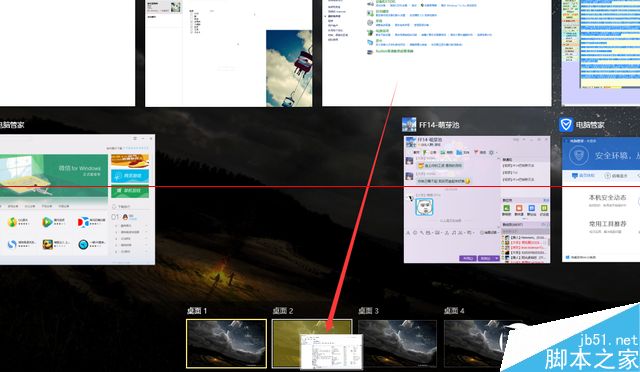Click the first green group app icon
Screen dimensions: 640x372
coord(507,208)
